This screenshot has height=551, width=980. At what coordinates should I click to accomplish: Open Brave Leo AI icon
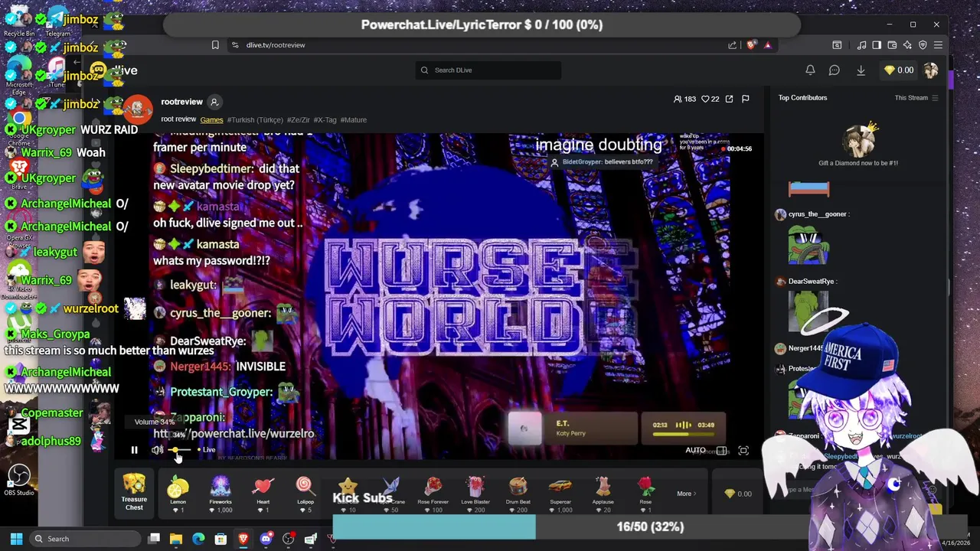(907, 45)
